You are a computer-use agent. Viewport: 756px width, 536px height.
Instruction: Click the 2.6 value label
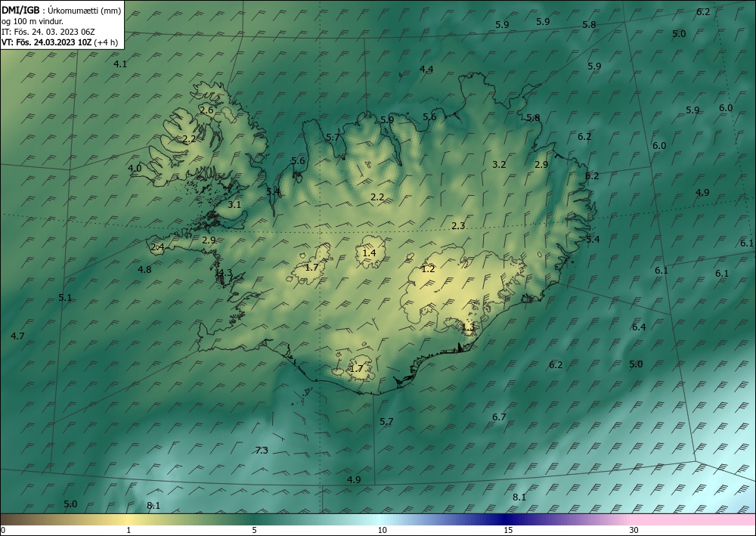[x=206, y=110]
